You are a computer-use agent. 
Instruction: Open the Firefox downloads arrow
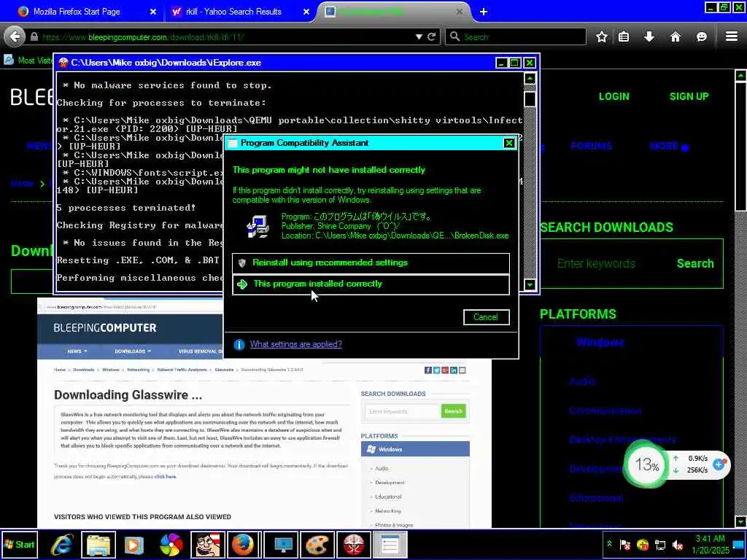(x=649, y=36)
